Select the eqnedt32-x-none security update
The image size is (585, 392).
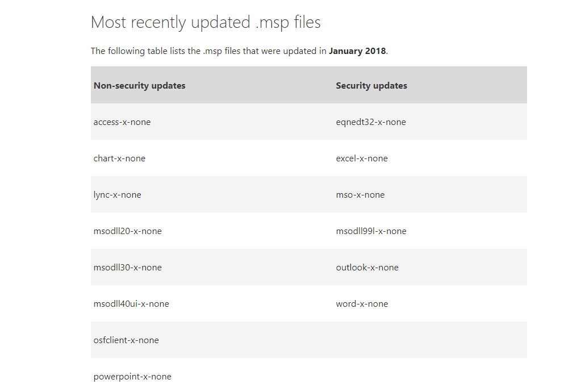371,122
